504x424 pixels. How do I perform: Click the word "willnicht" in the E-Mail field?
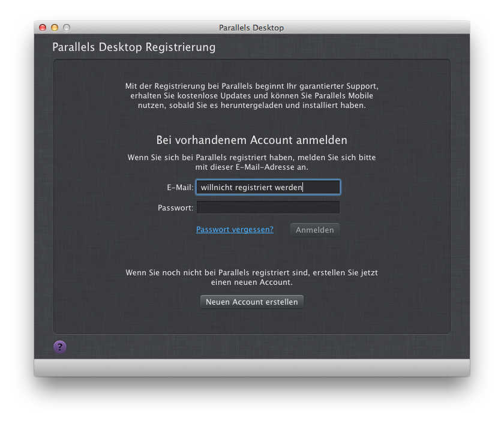tap(217, 188)
